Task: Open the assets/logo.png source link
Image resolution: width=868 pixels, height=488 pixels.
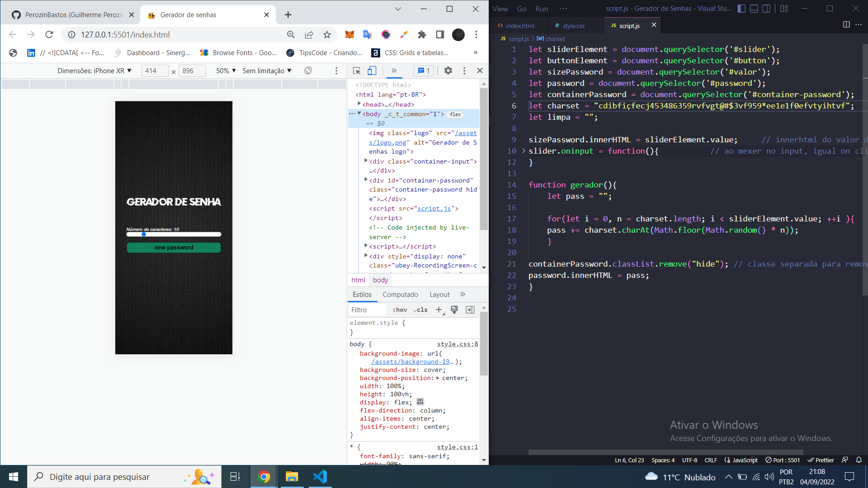Action: 423,138
